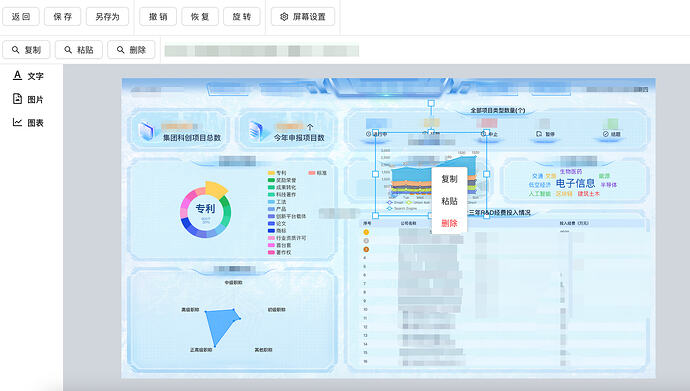Add a chart via 图表
The height and width of the screenshot is (391, 690).
click(x=28, y=122)
